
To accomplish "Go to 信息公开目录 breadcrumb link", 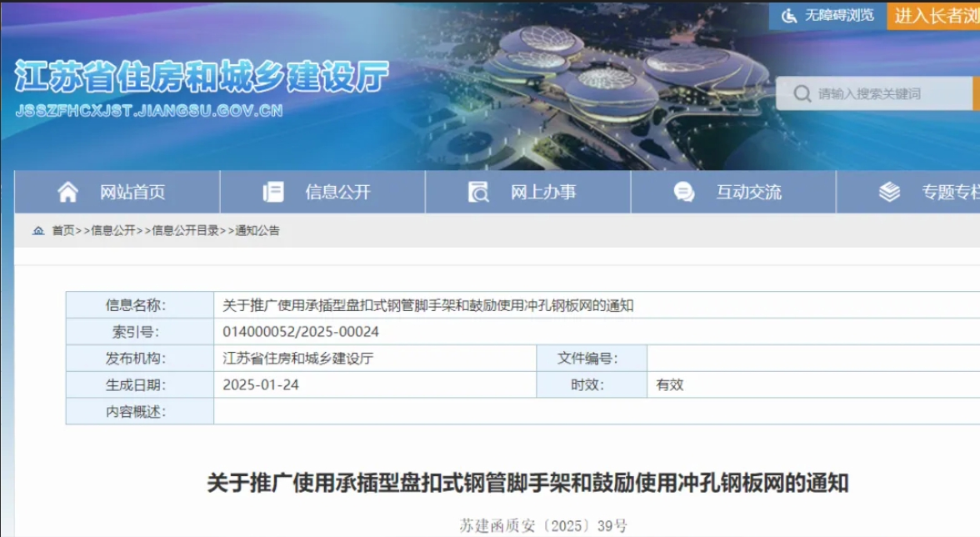I will 186,231.
